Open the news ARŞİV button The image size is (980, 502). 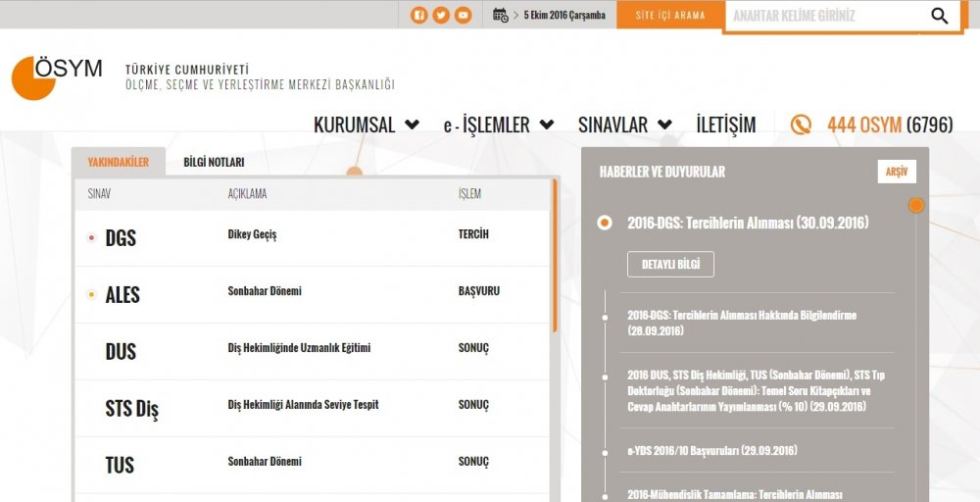click(896, 172)
